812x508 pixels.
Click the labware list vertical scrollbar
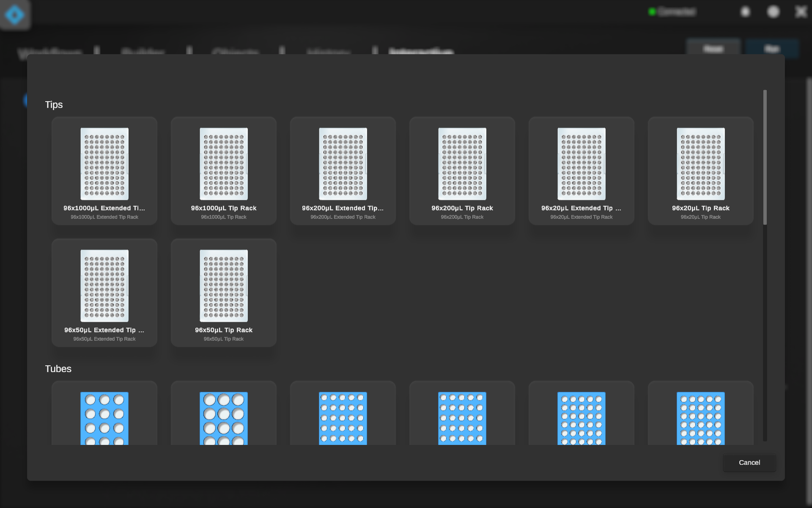click(765, 157)
